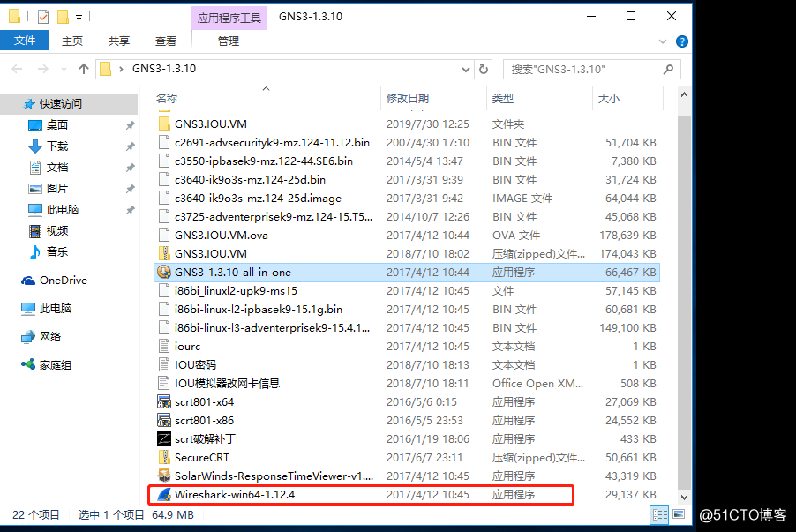Select file i86bi-linux-l2-ipbasek9-15.1g.bin
Screen dimensions: 796x532
click(x=406, y=309)
